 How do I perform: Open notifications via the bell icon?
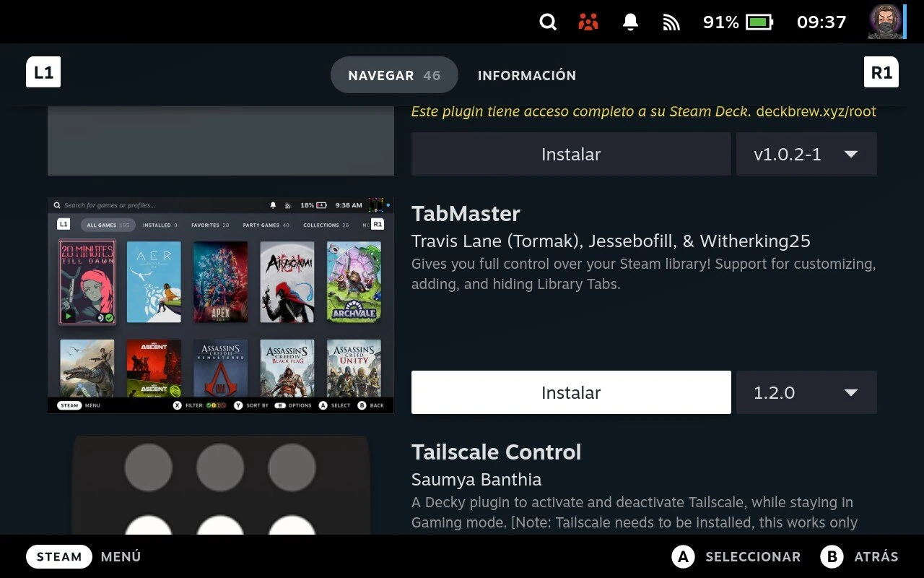(x=629, y=22)
